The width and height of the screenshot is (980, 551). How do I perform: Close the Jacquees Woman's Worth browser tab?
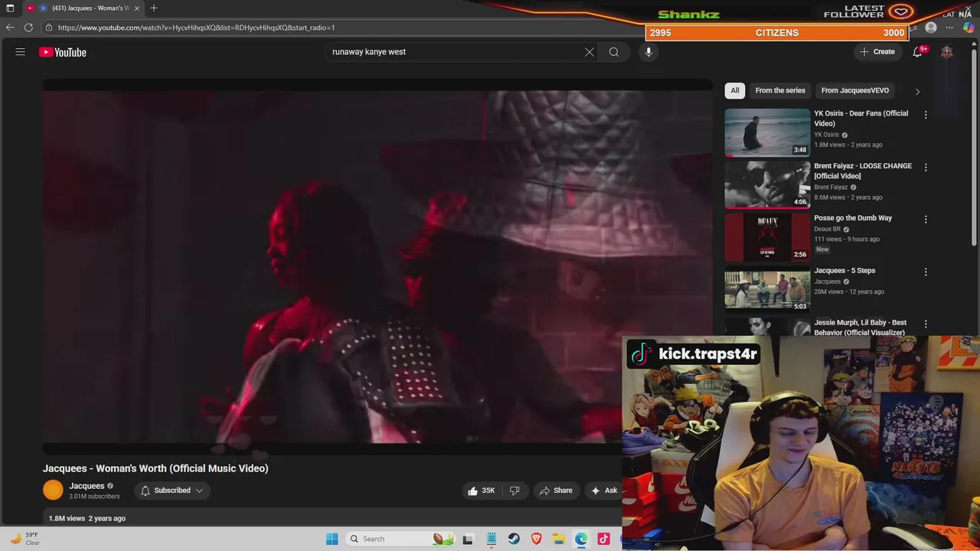[x=137, y=8]
